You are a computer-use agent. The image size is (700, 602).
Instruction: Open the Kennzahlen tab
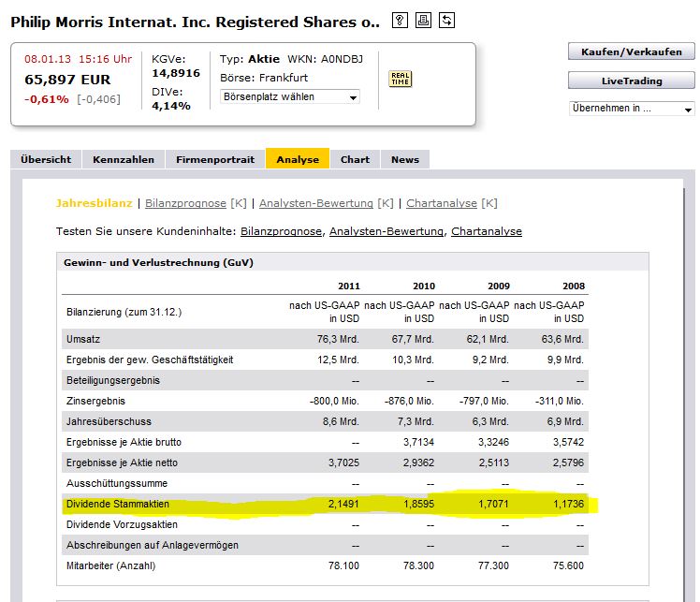[x=124, y=159]
